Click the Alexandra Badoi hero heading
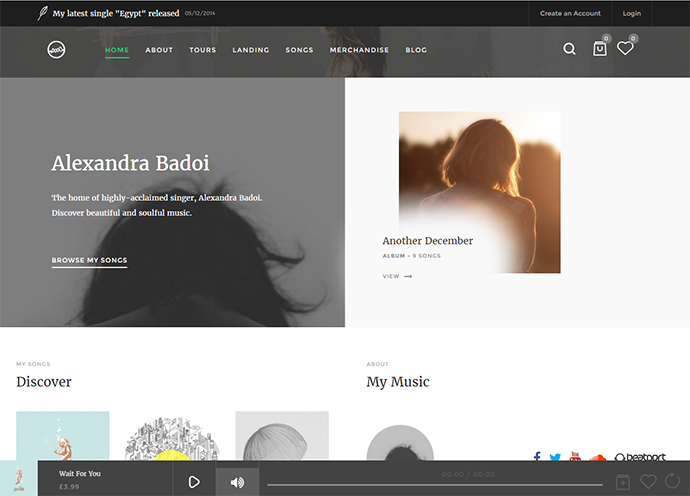Image resolution: width=690 pixels, height=496 pixels. pos(130,163)
